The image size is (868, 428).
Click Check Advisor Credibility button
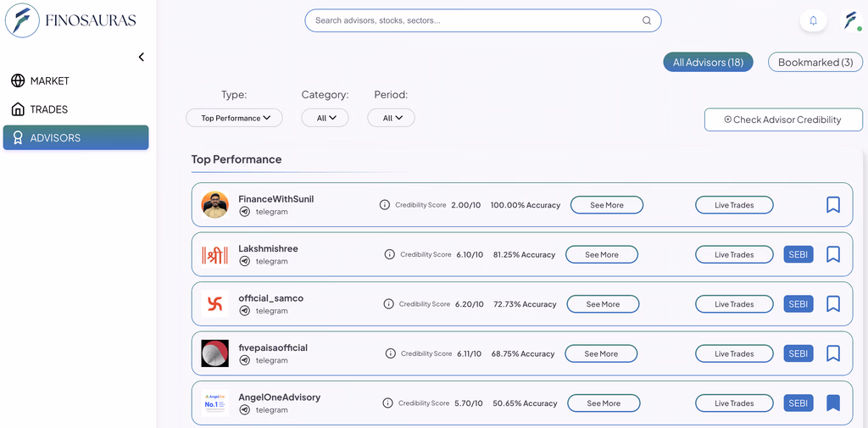[783, 120]
